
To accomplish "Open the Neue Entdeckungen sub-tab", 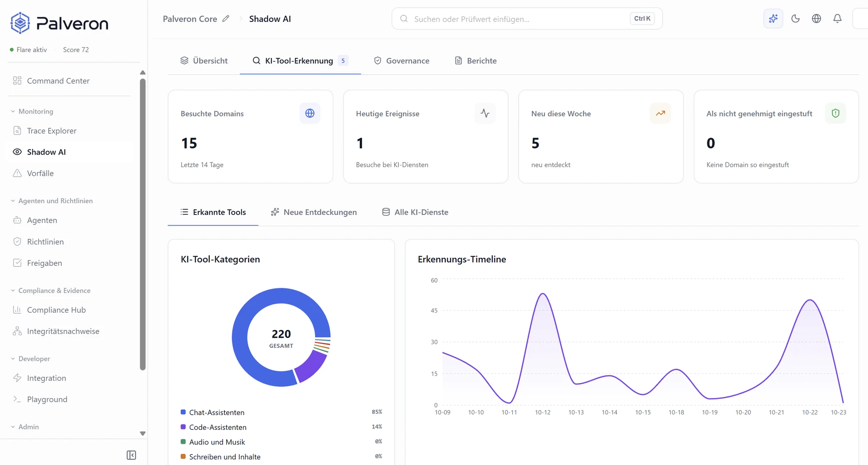I will tap(314, 212).
